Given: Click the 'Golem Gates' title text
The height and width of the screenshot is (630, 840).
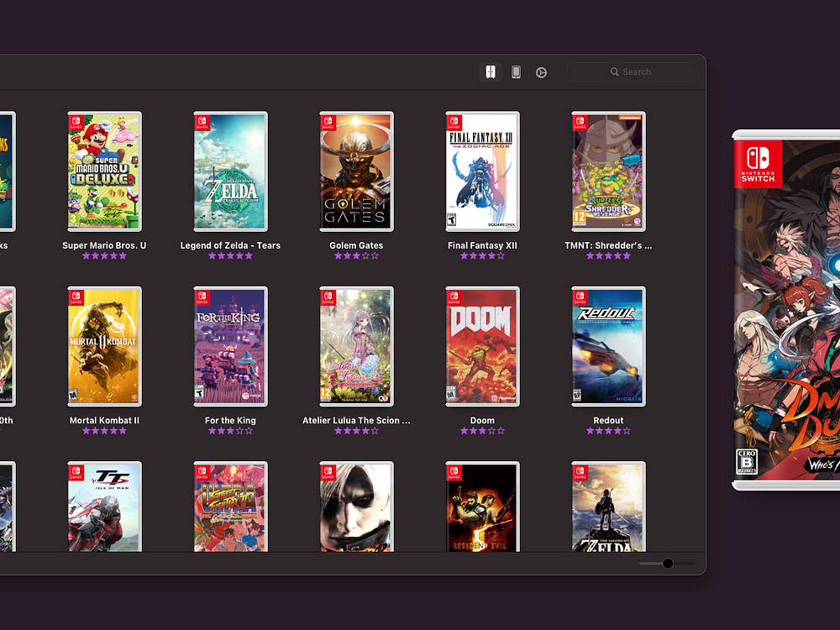Looking at the screenshot, I should tap(356, 245).
